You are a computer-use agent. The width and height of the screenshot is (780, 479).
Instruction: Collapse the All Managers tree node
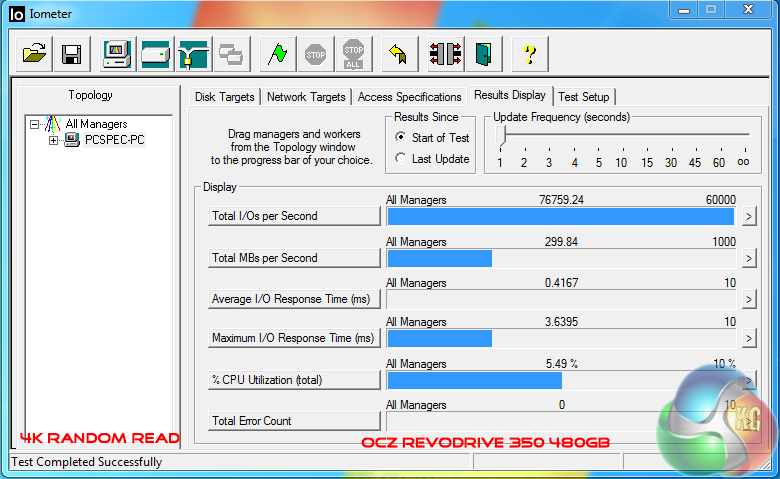click(34, 124)
